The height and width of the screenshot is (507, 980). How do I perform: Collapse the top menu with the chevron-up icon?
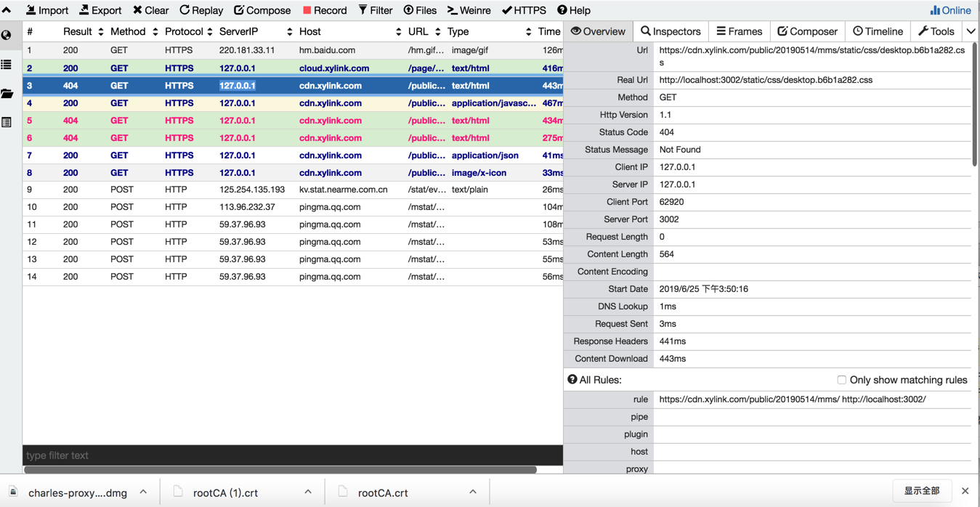coord(7,10)
